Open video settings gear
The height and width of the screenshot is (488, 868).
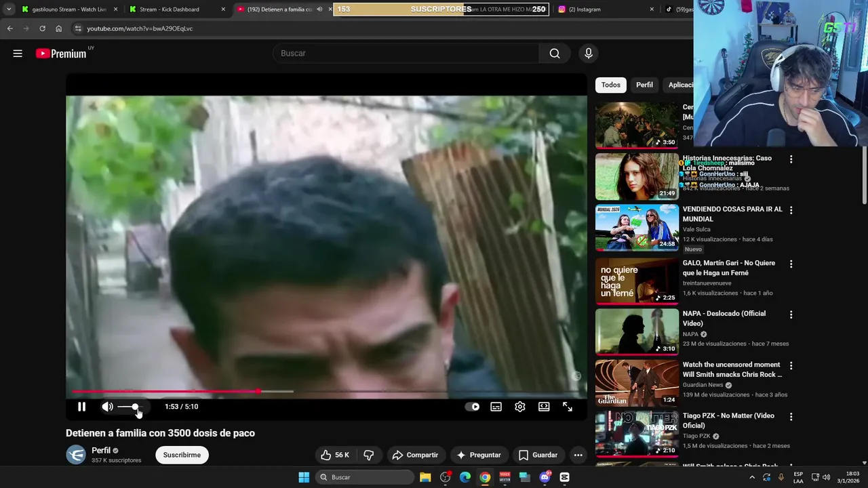[520, 407]
